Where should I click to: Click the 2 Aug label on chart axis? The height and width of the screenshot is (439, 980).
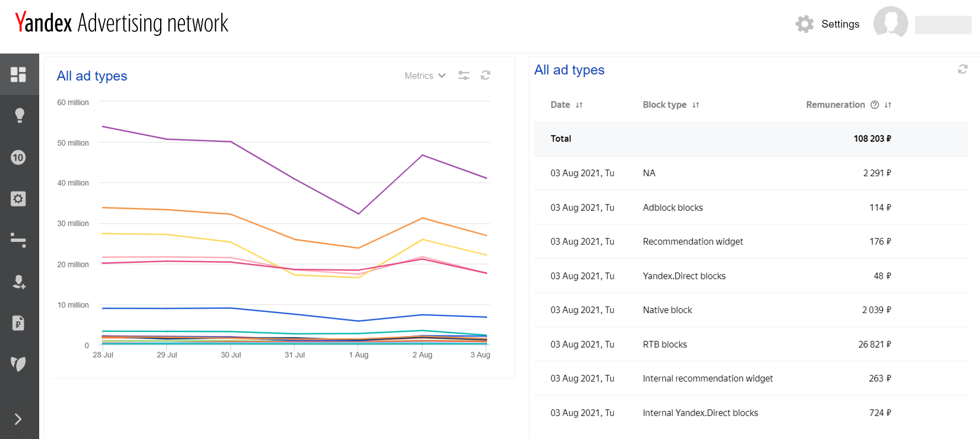[422, 355]
